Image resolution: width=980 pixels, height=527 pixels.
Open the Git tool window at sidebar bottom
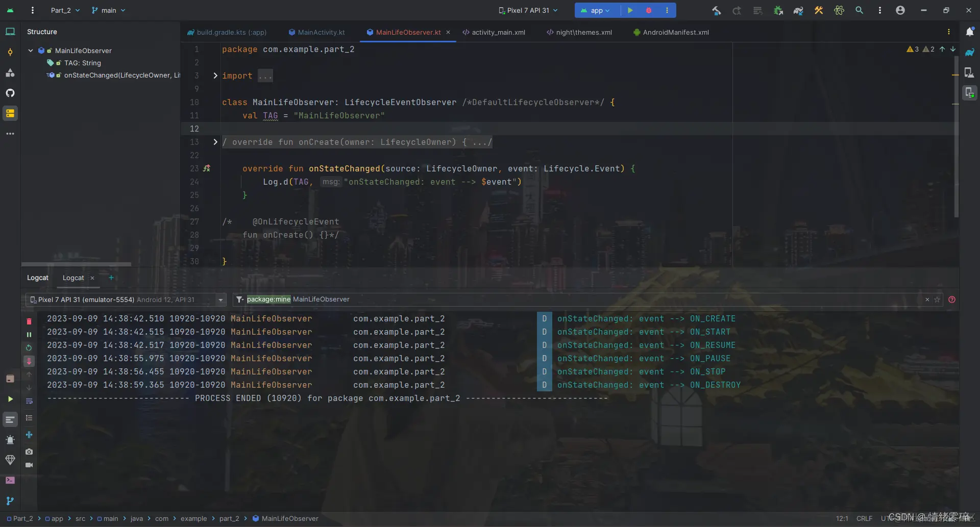[10, 500]
